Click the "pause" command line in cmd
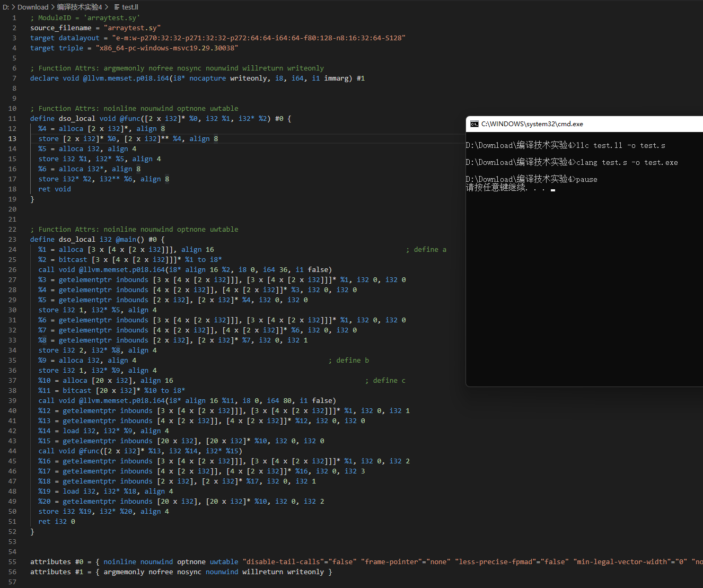Screen dimensions: 703x588 587,179
